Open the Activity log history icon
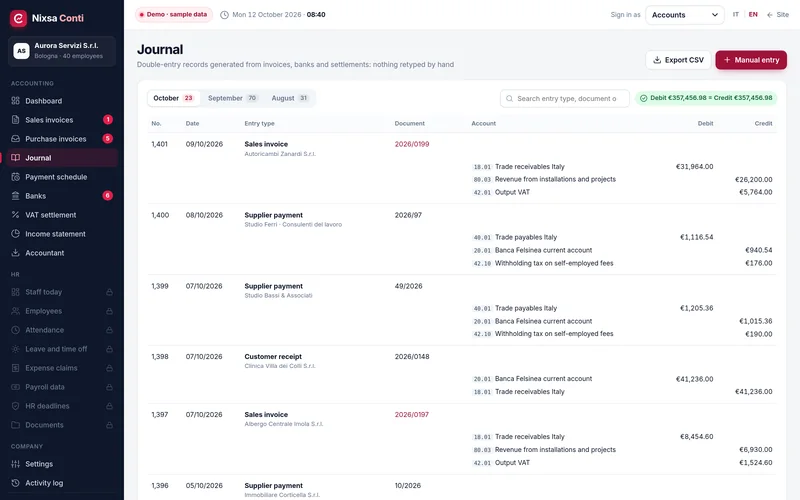The height and width of the screenshot is (500, 800). [15, 483]
